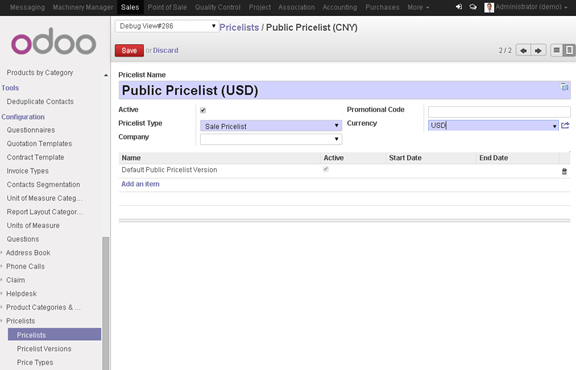This screenshot has width=576, height=370.
Task: Open the Association menu
Action: pos(296,7)
